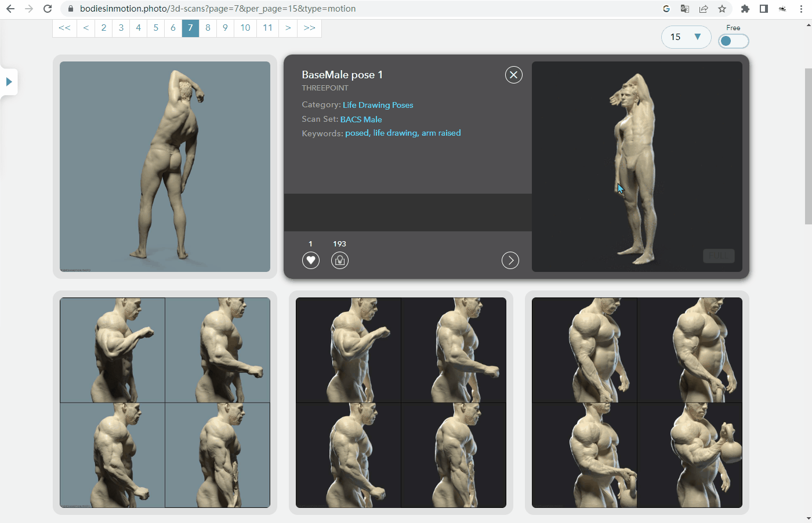Go to pagination page 3

(121, 28)
